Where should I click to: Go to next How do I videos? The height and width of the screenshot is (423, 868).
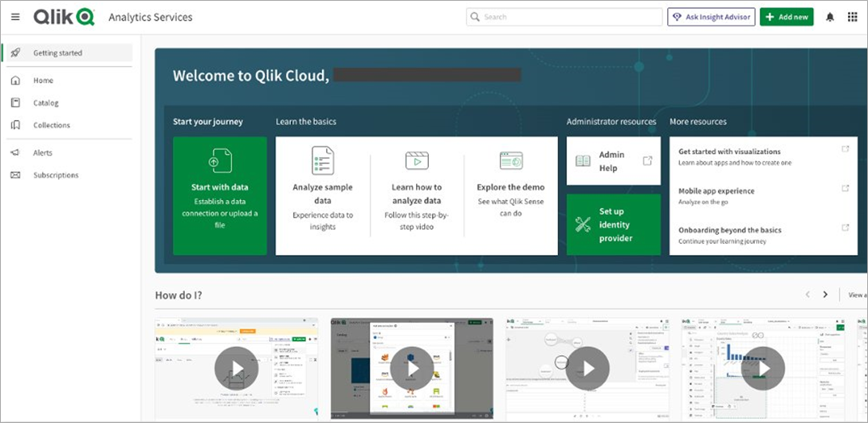[x=826, y=294]
